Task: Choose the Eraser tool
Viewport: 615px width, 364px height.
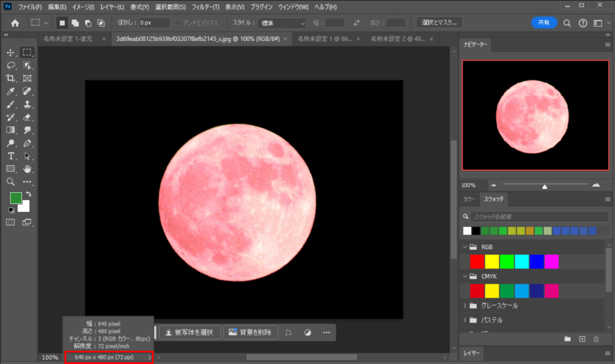Action: click(27, 118)
